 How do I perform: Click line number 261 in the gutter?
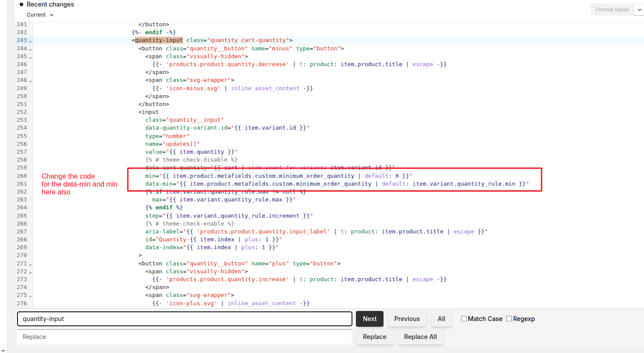[22, 184]
